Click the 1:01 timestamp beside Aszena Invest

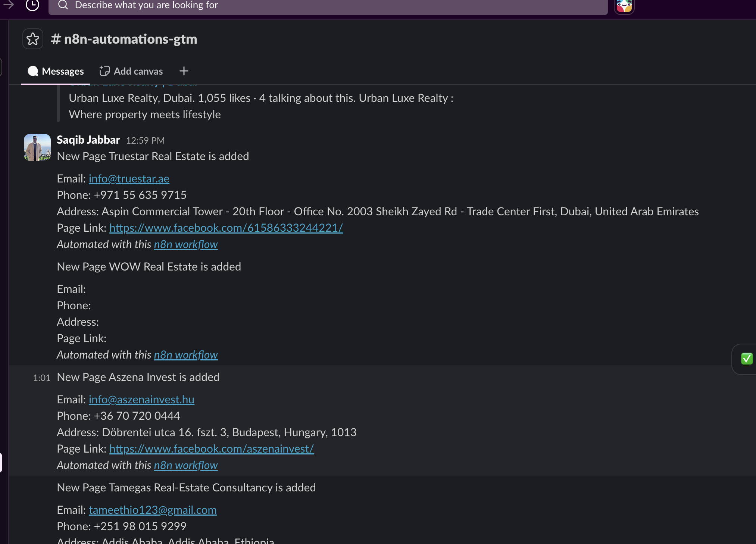(42, 378)
